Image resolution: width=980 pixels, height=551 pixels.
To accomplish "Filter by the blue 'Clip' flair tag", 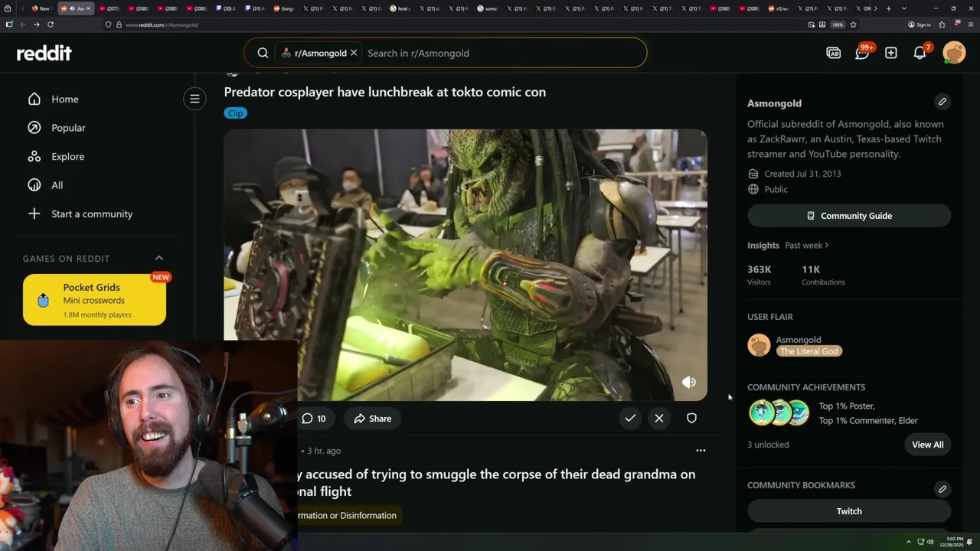I will coord(236,113).
